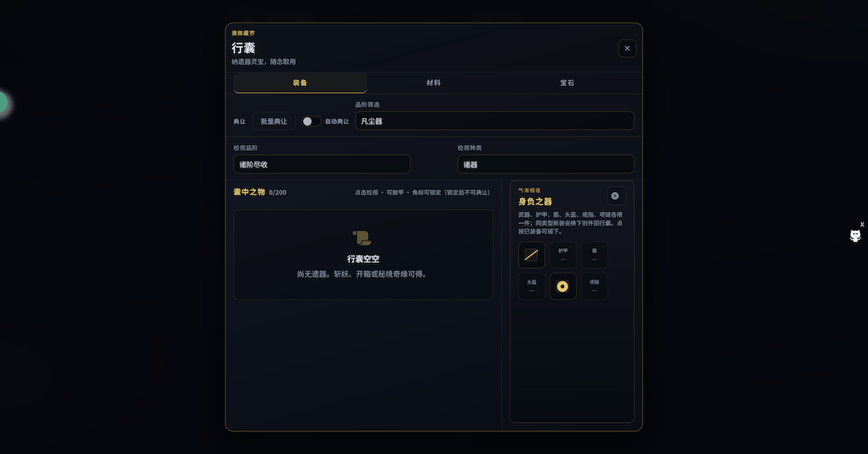Switch to the 材料 tab

433,83
